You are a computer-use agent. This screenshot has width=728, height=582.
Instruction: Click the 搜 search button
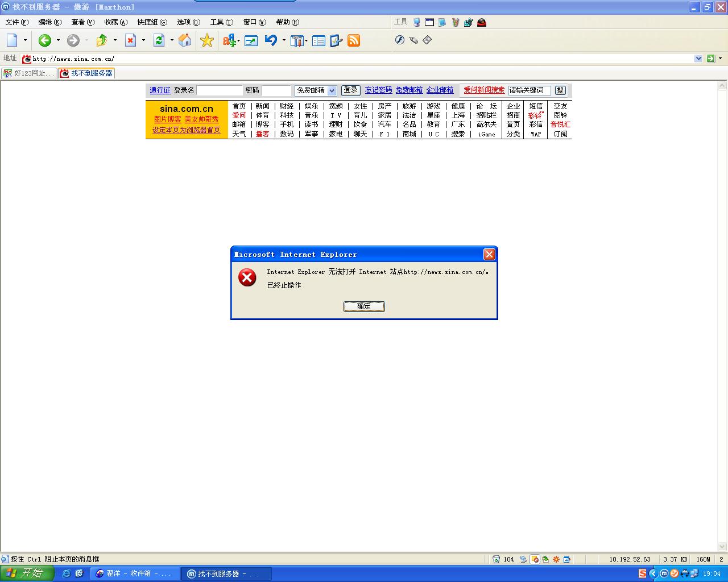(x=560, y=90)
